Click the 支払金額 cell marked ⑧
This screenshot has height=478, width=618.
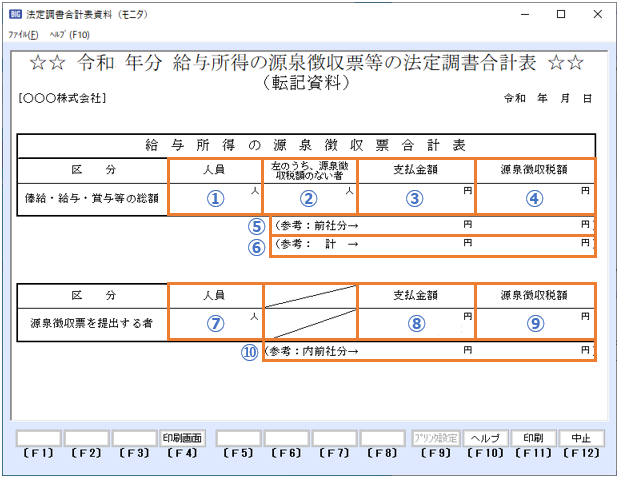click(416, 323)
